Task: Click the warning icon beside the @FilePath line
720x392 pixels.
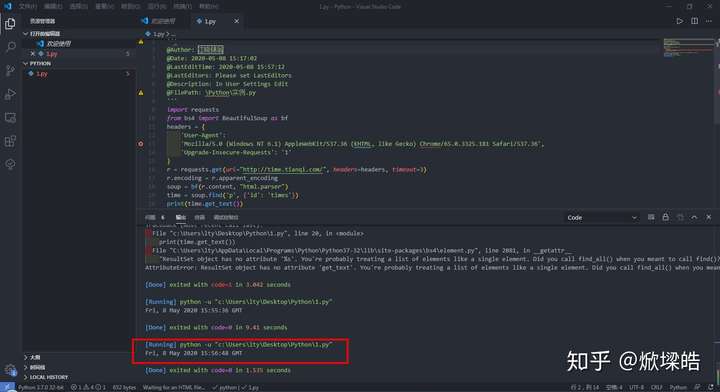Action: point(141,93)
